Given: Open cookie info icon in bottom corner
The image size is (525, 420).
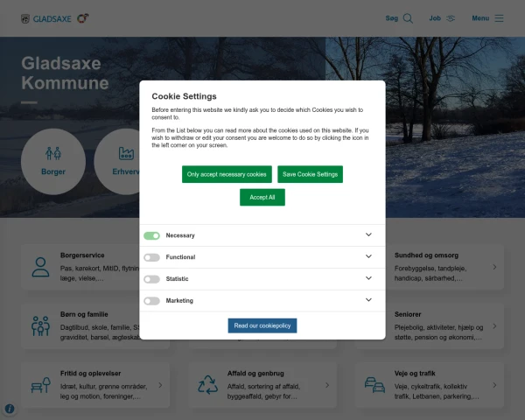Looking at the screenshot, I should click(x=10, y=409).
